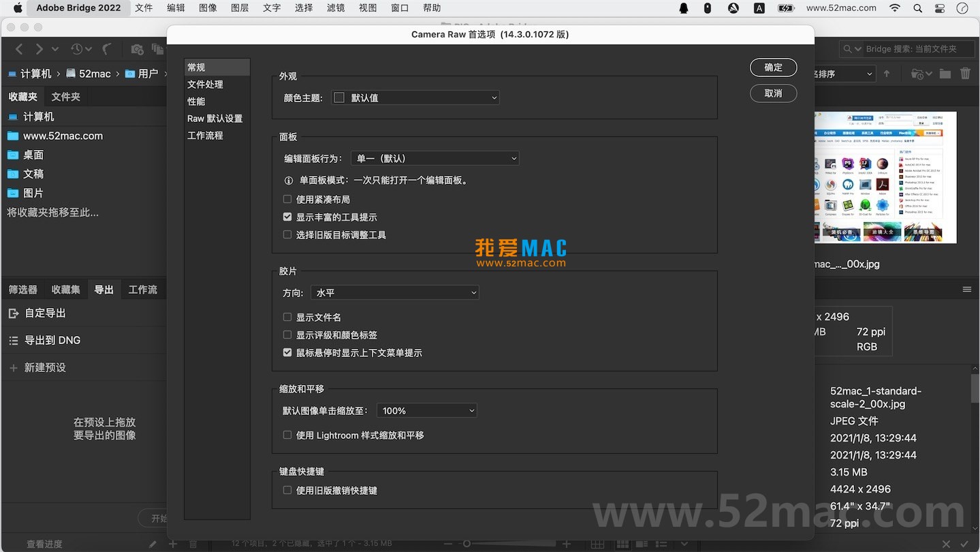The width and height of the screenshot is (980, 552).
Task: Open the recent files clock icon in Bridge
Action: [77, 49]
